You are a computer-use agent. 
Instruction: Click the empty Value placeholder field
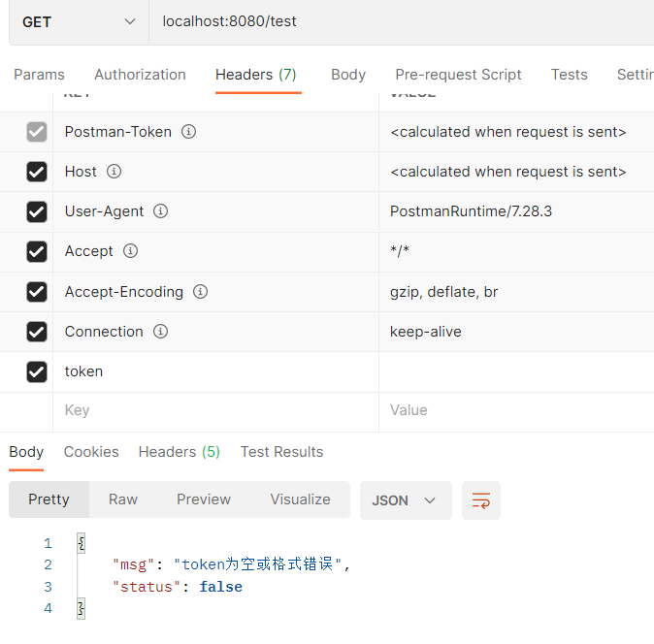pyautogui.click(x=516, y=410)
